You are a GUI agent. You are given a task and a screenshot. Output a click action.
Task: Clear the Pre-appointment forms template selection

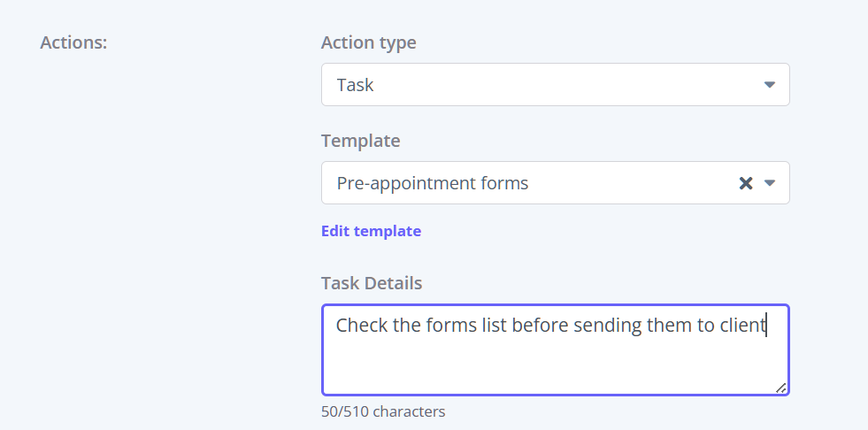point(746,183)
